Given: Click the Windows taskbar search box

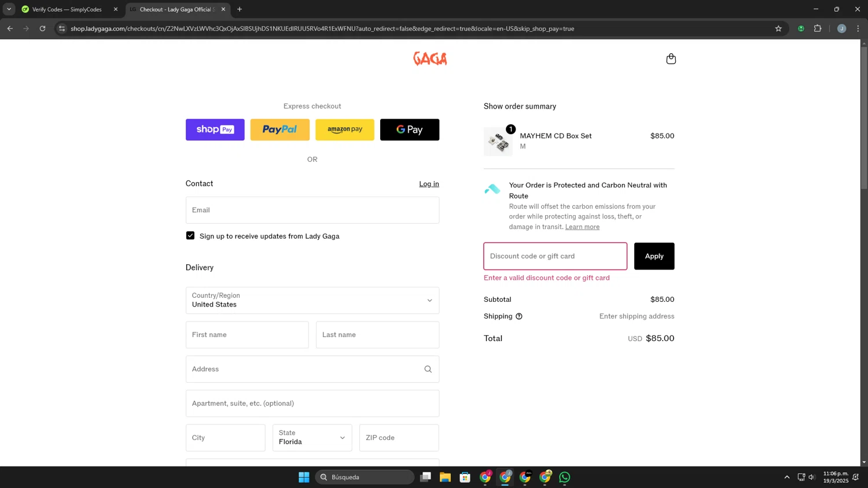Looking at the screenshot, I should point(365,477).
